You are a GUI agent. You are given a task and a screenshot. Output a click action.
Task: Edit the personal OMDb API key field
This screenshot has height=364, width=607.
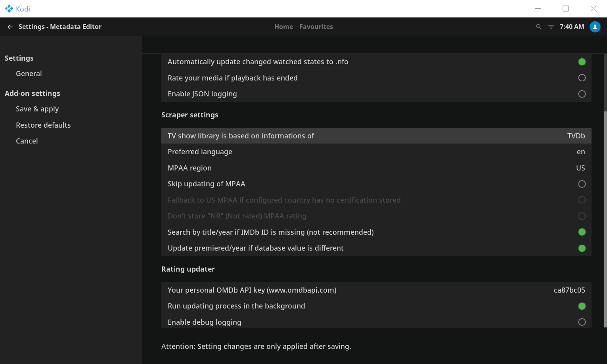pos(376,290)
